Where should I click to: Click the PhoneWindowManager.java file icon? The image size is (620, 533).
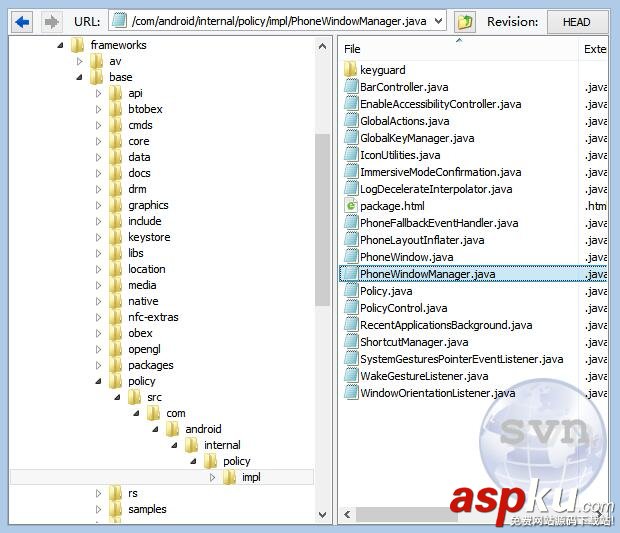351,274
